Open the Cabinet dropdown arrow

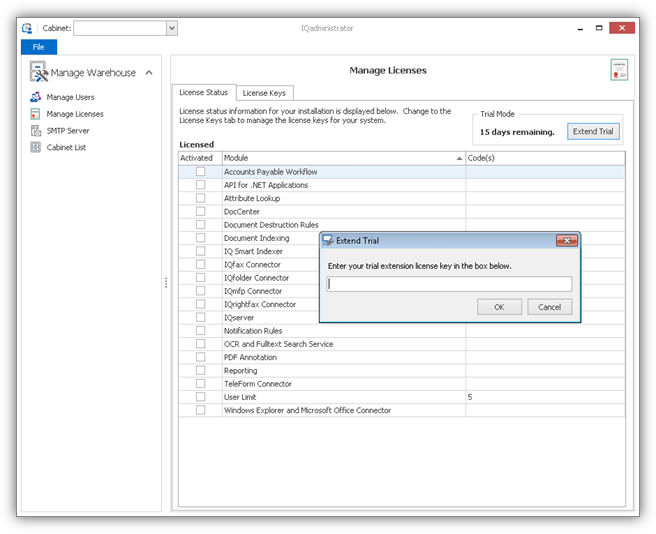(172, 28)
